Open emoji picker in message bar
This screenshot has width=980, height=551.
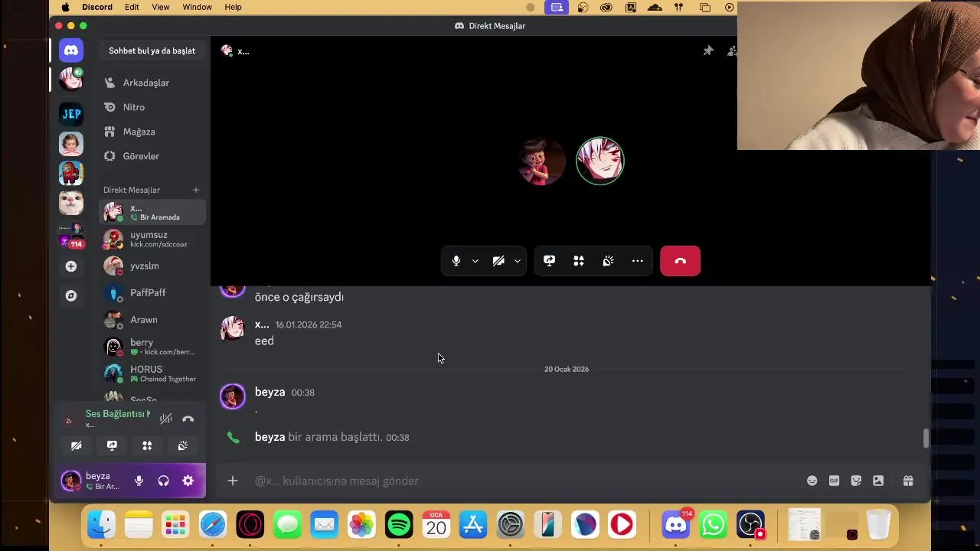click(x=812, y=481)
